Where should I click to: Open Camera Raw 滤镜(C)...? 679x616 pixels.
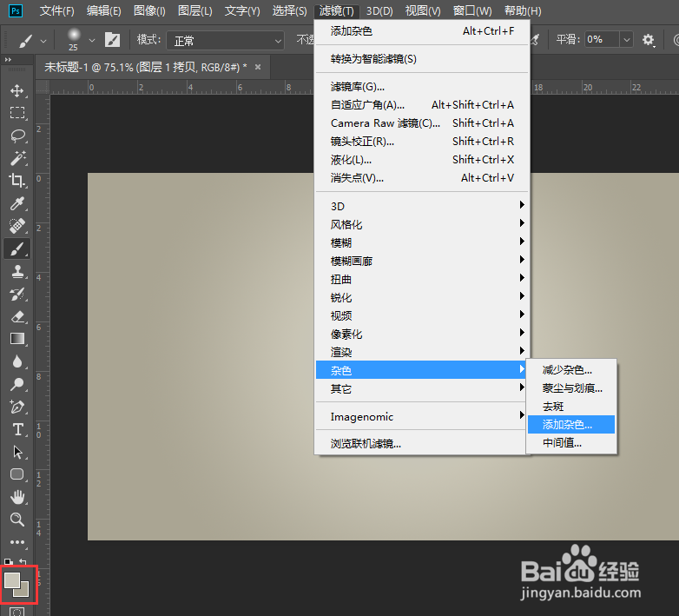421,123
